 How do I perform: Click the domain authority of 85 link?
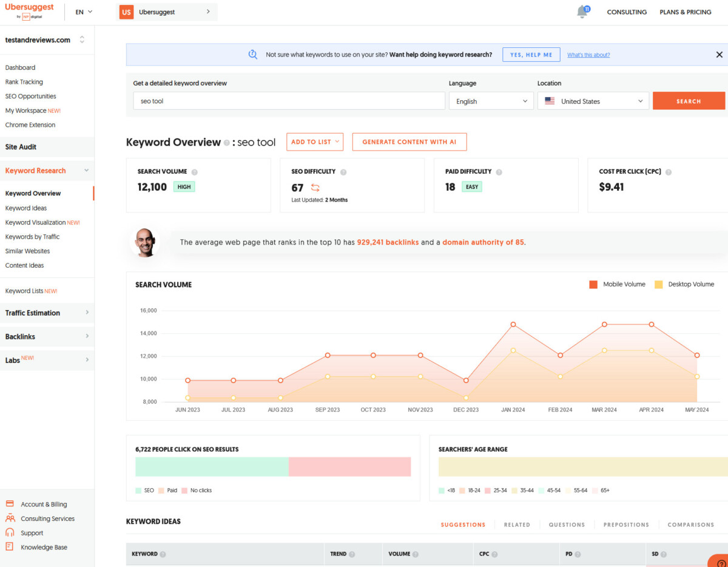[483, 242]
